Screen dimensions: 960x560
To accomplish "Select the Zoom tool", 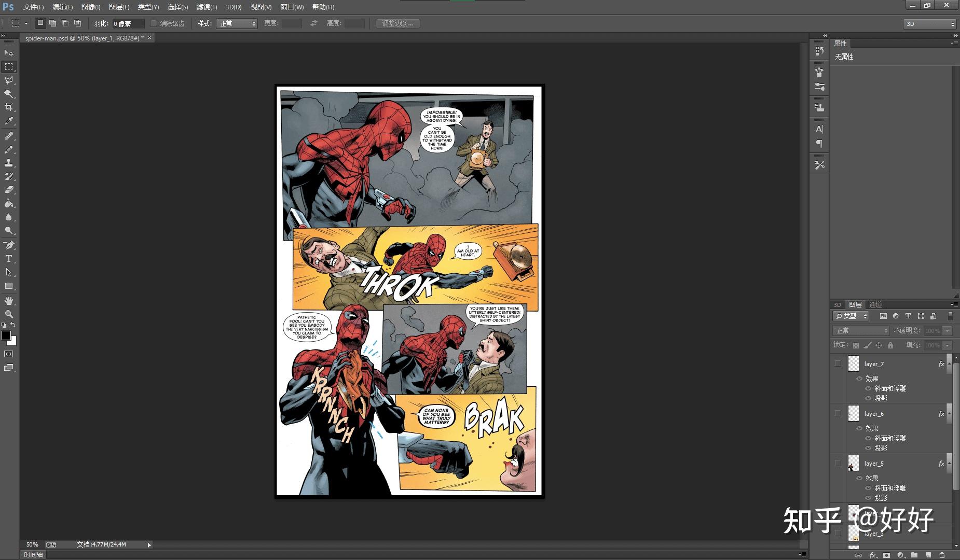I will [x=9, y=314].
